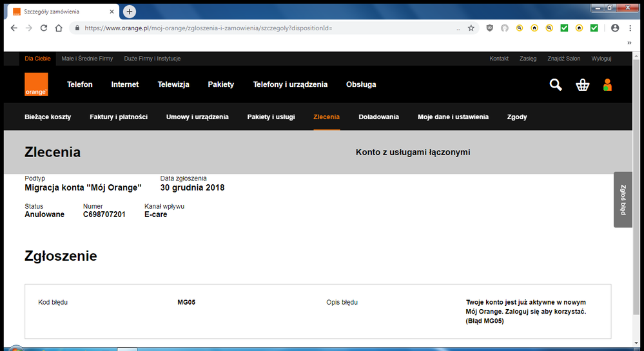
Task: Open the site search magnifier
Action: pyautogui.click(x=555, y=84)
